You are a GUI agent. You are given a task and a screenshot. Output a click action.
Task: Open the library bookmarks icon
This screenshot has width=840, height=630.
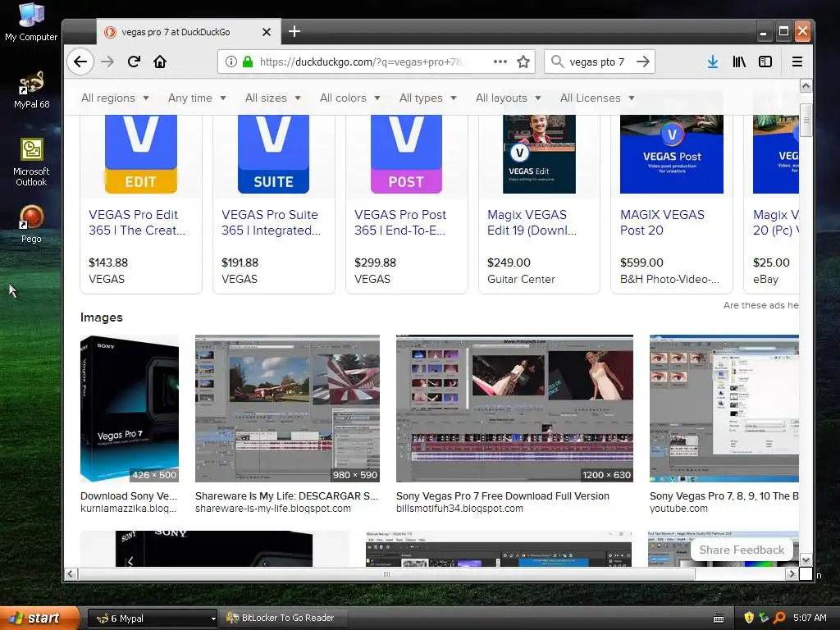pyautogui.click(x=739, y=62)
